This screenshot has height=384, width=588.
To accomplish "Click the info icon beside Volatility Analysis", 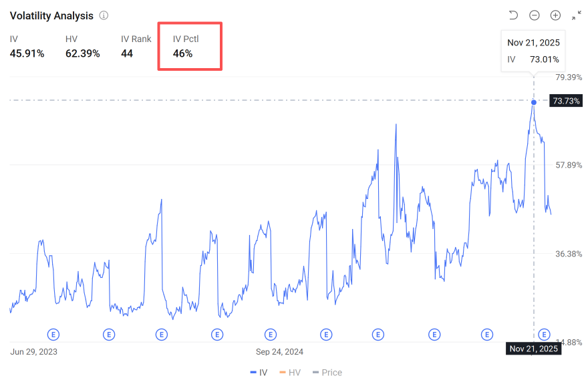I will point(104,15).
